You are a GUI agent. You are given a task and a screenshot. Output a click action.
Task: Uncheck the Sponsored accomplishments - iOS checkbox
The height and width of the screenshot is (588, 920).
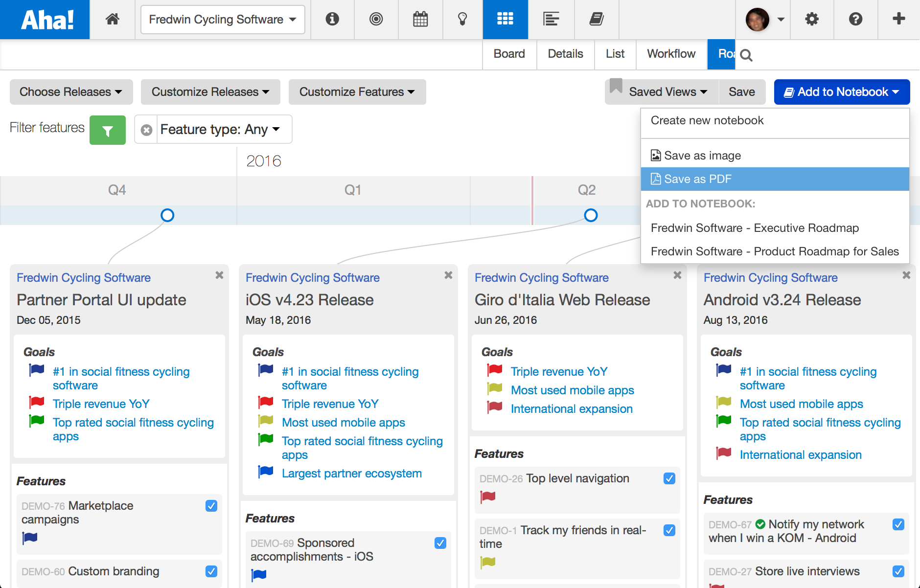(x=440, y=543)
